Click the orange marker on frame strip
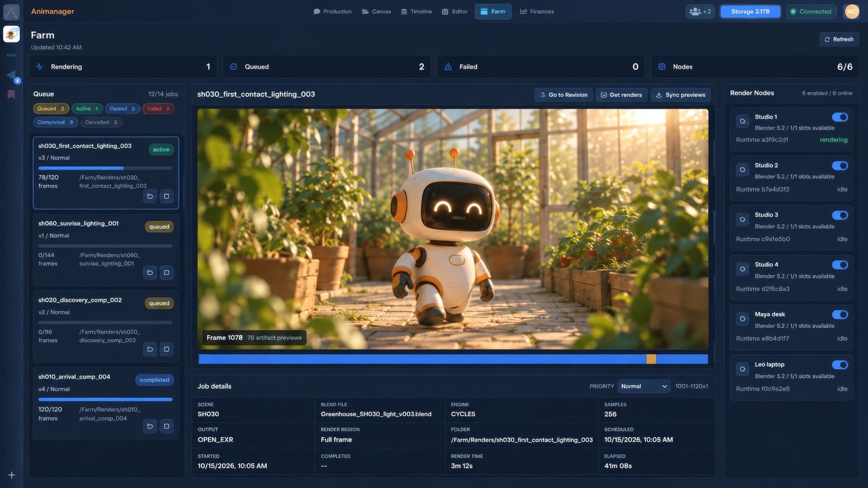The width and height of the screenshot is (868, 488). [x=651, y=359]
